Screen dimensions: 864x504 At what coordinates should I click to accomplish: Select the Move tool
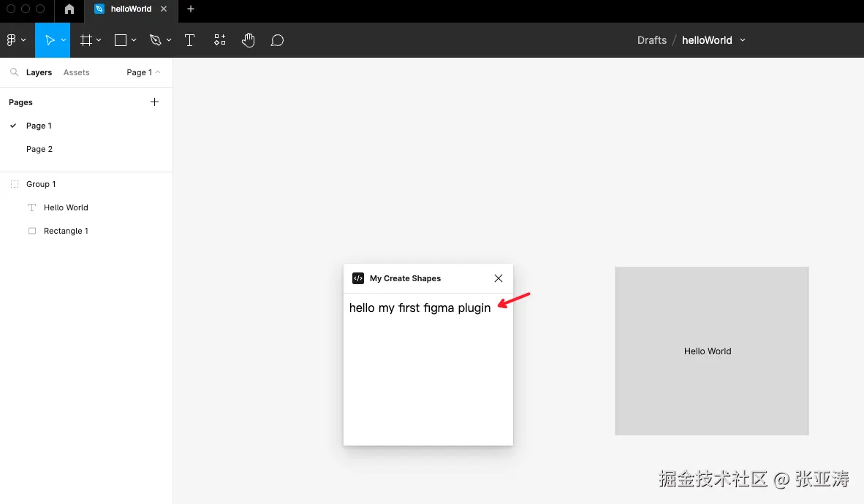[x=50, y=40]
